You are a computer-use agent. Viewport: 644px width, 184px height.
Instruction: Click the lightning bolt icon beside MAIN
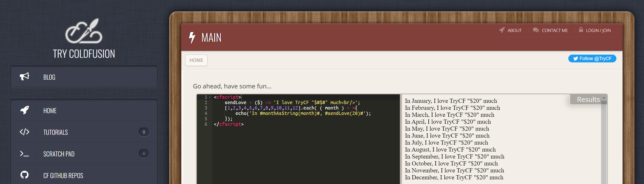pos(192,37)
